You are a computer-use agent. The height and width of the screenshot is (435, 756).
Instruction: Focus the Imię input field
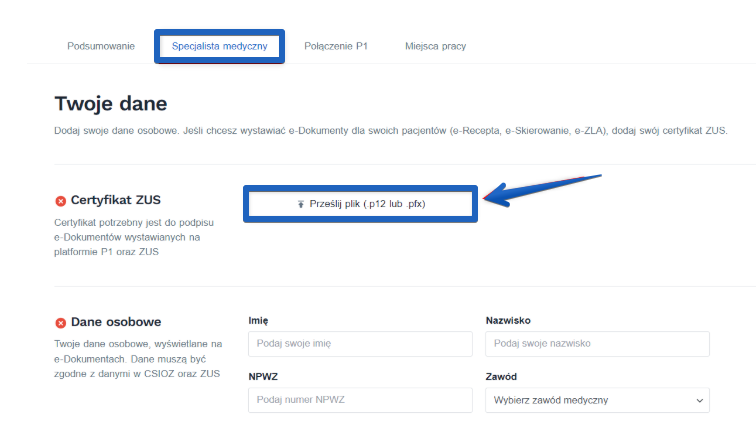click(x=360, y=344)
